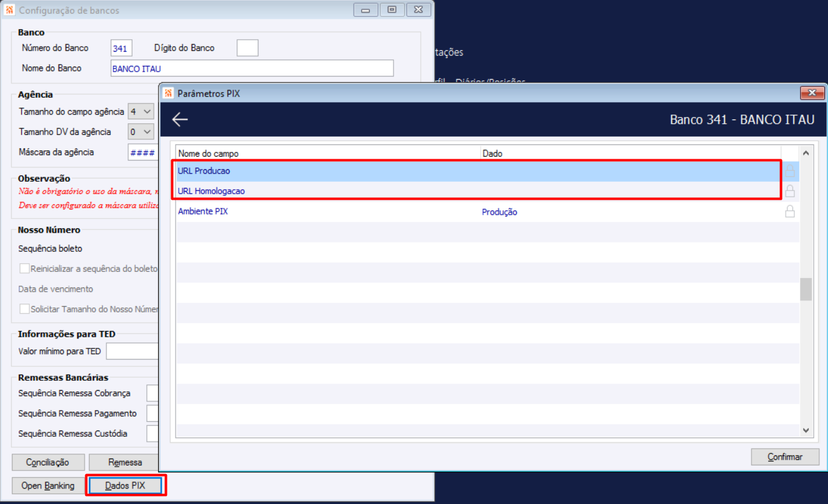This screenshot has width=828, height=504.
Task: Click the lock icon for URL Homologacao row
Action: [x=790, y=191]
